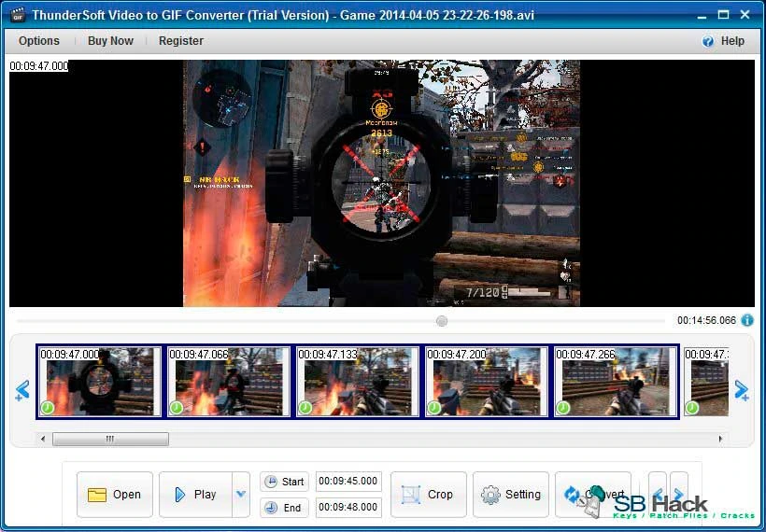Click the playback position slider handle
This screenshot has width=766, height=532.
pyautogui.click(x=442, y=321)
